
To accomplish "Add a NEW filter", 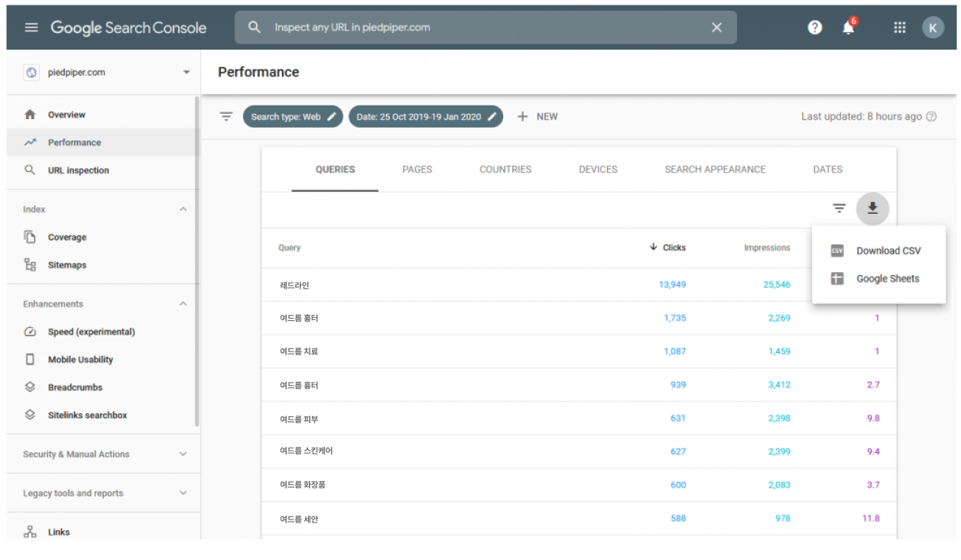I will pyautogui.click(x=537, y=117).
